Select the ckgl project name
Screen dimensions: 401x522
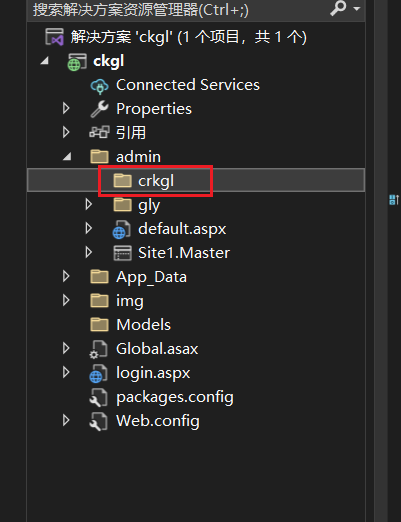109,61
